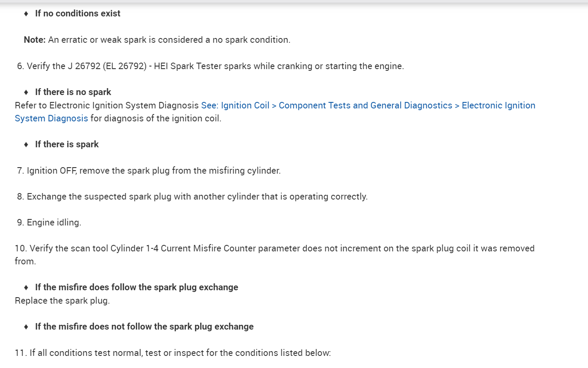Image resolution: width=588 pixels, height=368 pixels.
Task: Click diamond bullet beside 'If there is no spark'
Action: coord(26,92)
